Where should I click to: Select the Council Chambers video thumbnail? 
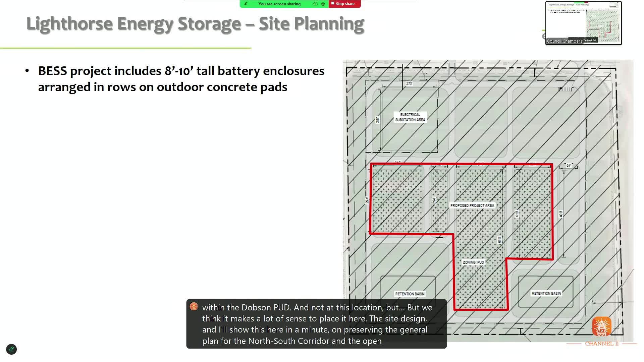pyautogui.click(x=583, y=23)
